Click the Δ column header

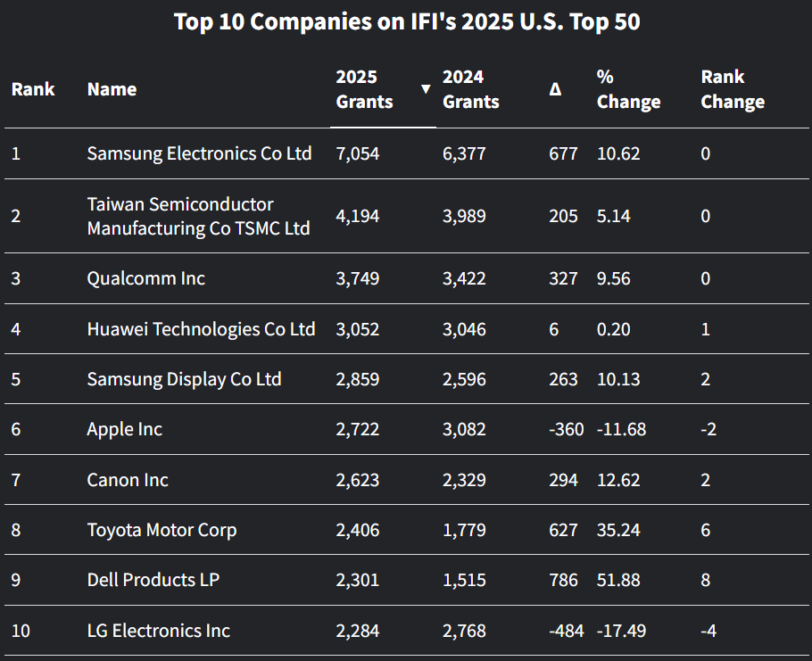(555, 89)
